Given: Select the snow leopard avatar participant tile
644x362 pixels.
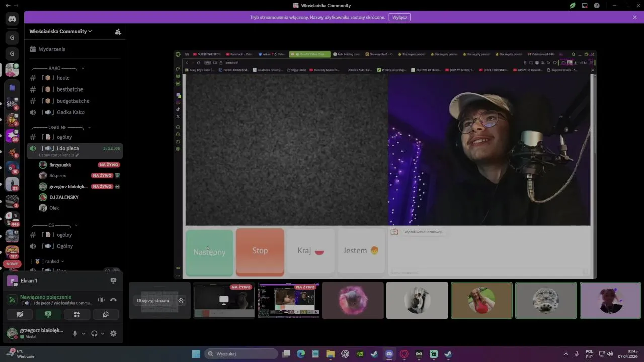Looking at the screenshot, I should point(546,300).
